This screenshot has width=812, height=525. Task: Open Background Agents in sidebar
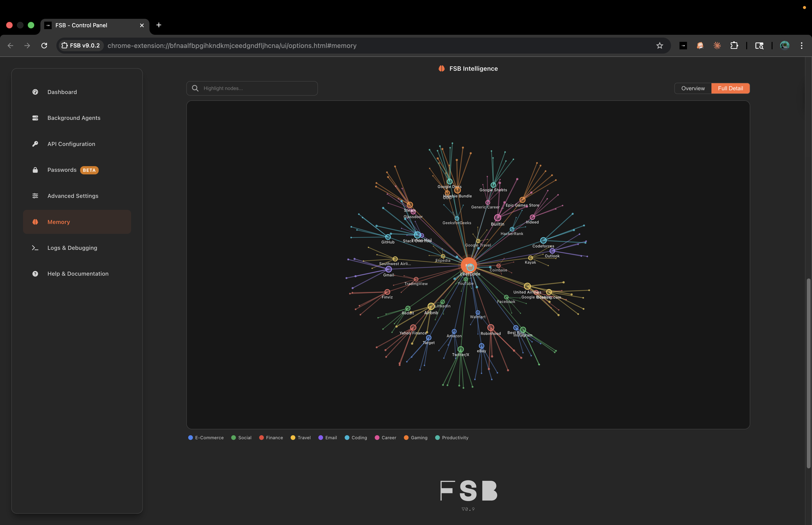pos(77,118)
